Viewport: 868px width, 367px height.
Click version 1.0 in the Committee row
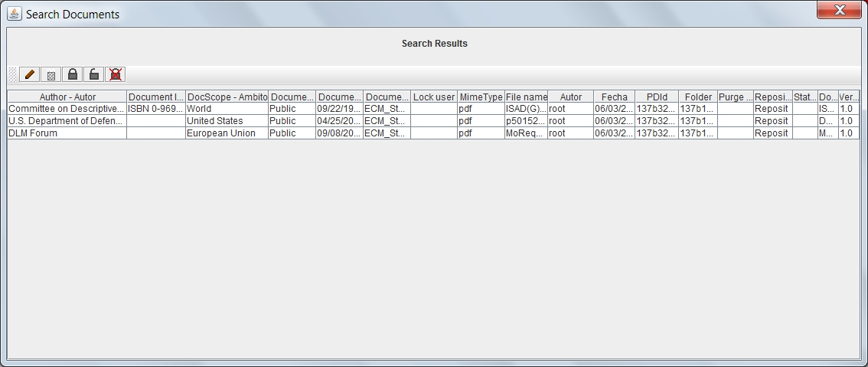pos(849,109)
